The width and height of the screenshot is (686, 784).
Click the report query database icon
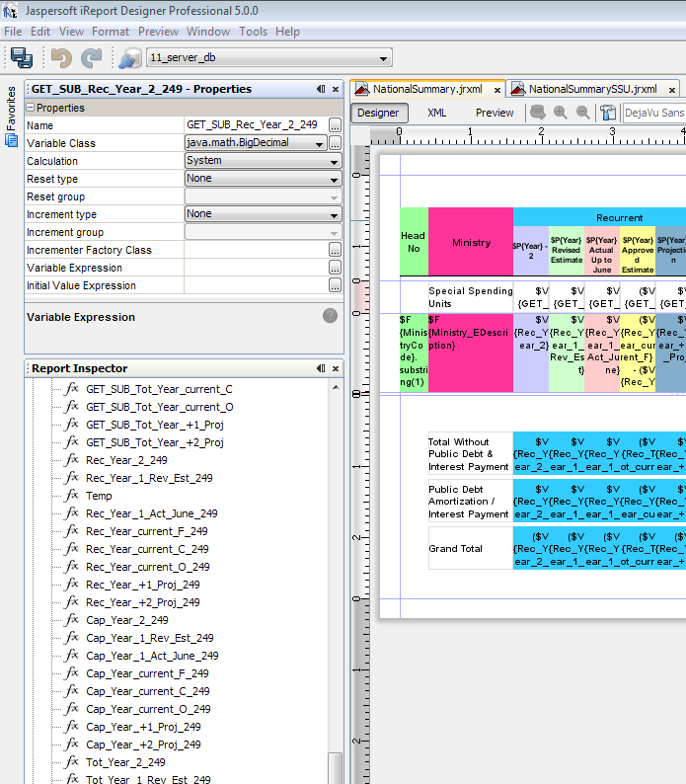(x=538, y=113)
